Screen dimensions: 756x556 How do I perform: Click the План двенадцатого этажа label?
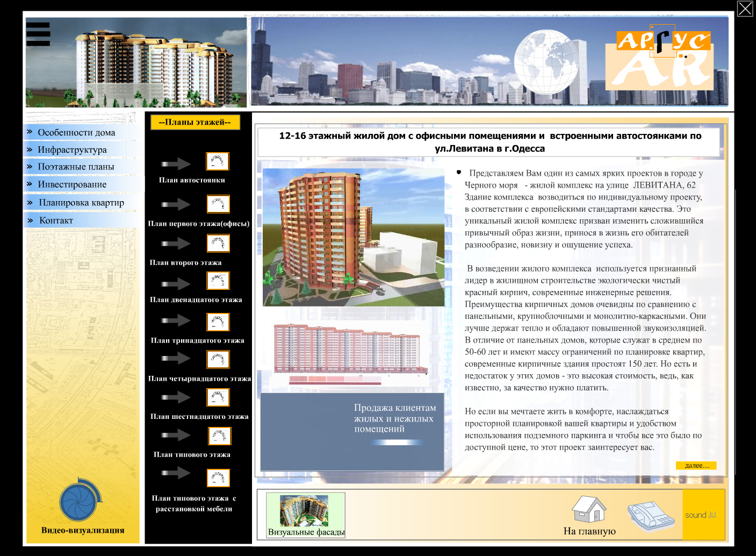(x=196, y=300)
